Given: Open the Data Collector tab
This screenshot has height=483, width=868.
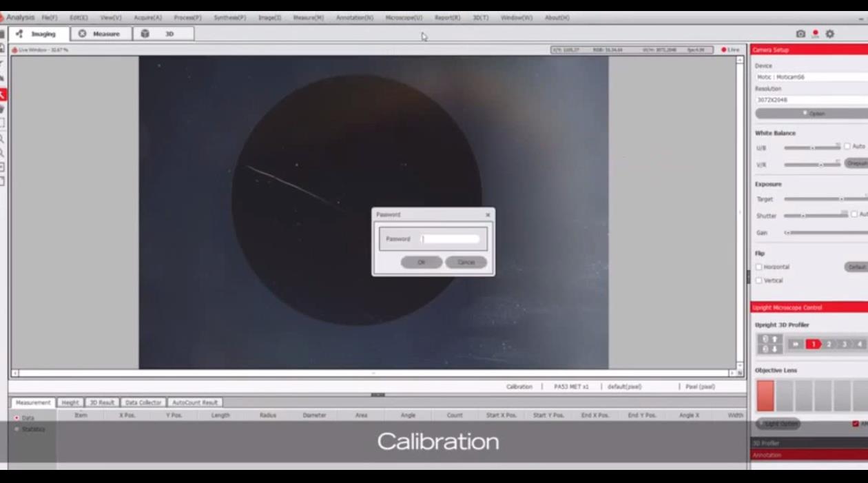Looking at the screenshot, I should pos(143,402).
